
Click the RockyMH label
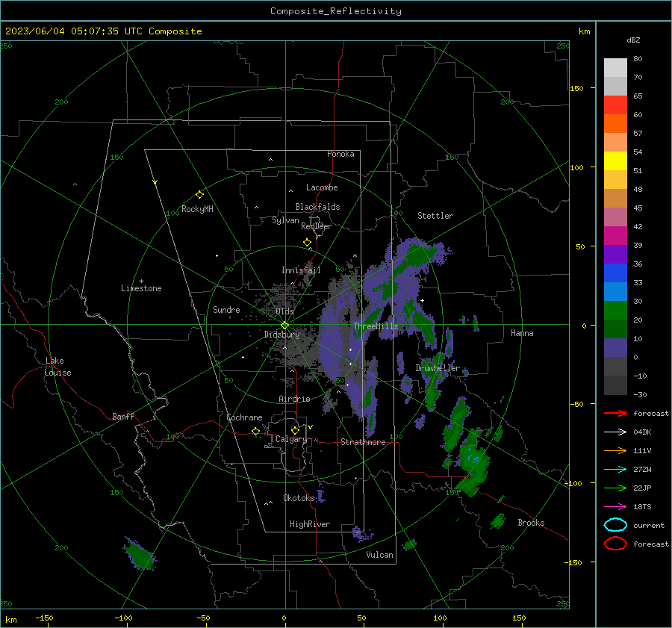197,209
